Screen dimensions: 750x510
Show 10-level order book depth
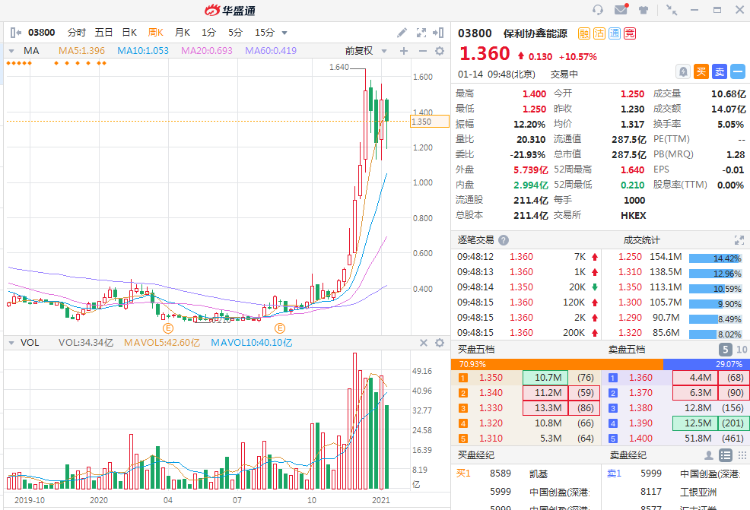coord(741,350)
